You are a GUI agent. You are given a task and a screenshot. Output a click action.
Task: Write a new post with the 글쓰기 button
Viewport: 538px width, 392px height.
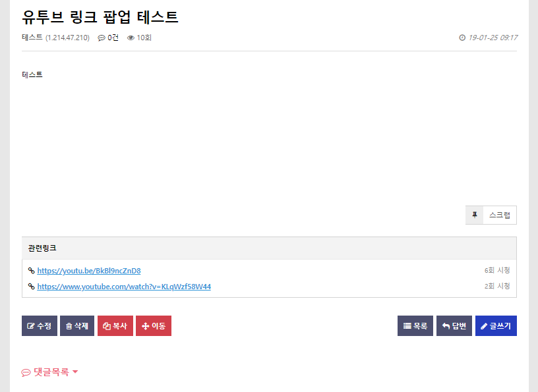point(496,326)
